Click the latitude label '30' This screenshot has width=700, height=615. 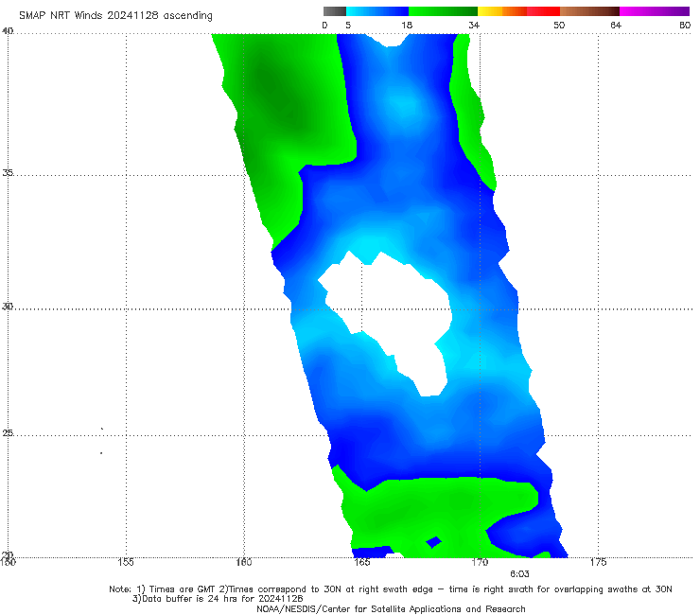(8, 307)
